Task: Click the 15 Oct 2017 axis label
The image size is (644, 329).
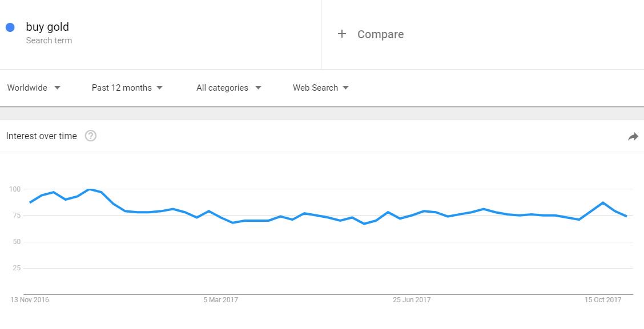Action: [603, 300]
